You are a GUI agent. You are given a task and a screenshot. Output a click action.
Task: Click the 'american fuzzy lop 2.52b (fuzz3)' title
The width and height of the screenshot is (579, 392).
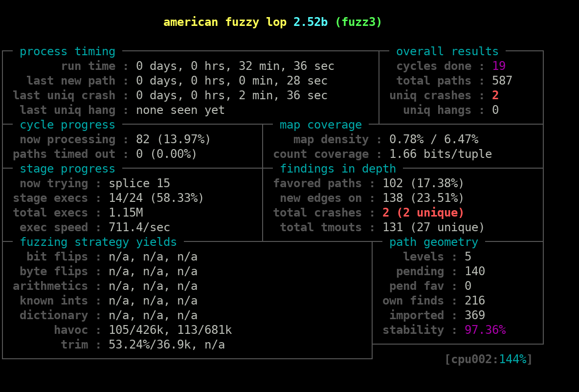[x=272, y=22]
